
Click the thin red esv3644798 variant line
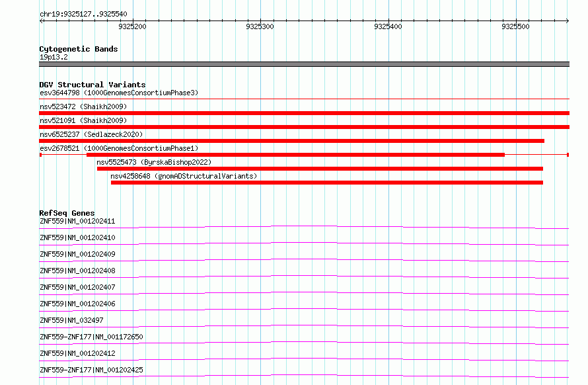point(304,99)
